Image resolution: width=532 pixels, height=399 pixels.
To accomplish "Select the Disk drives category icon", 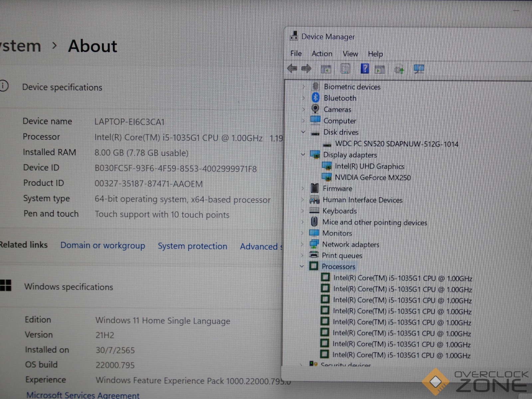I will click(315, 133).
